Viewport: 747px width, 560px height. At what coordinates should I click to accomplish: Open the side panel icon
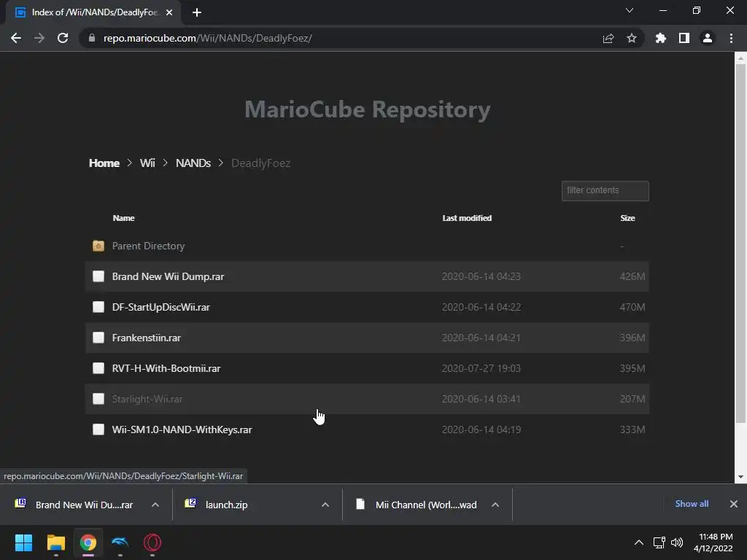pyautogui.click(x=684, y=38)
